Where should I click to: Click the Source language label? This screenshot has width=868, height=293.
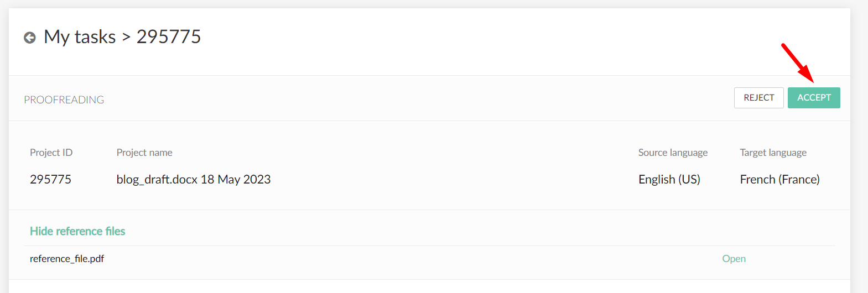[x=673, y=153]
